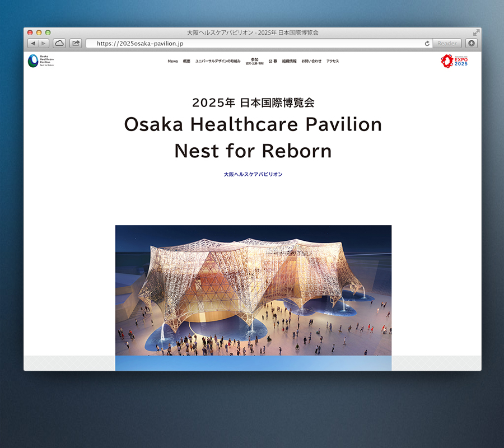The width and height of the screenshot is (504, 448).
Task: Open the News menu item
Action: [x=172, y=61]
